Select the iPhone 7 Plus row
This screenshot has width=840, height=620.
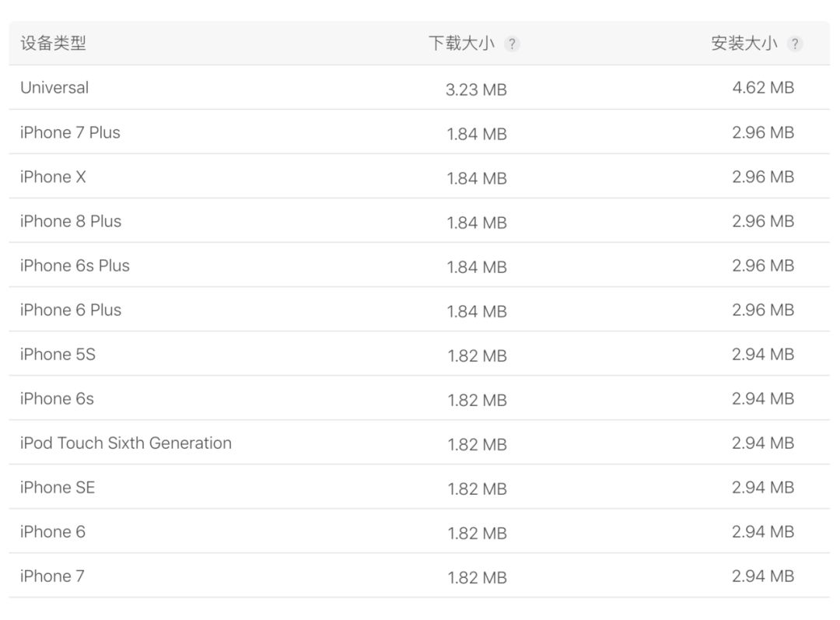[70, 132]
